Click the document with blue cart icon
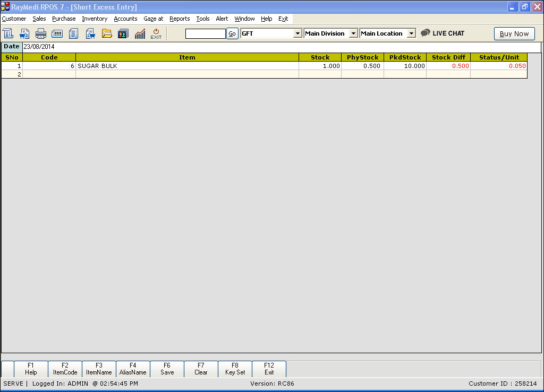 click(24, 33)
